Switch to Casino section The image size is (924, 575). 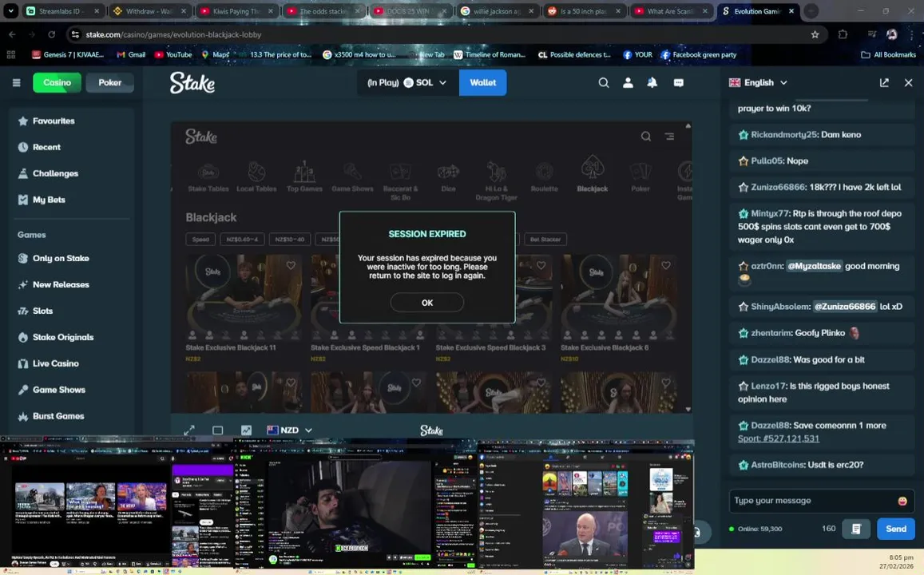coord(58,82)
